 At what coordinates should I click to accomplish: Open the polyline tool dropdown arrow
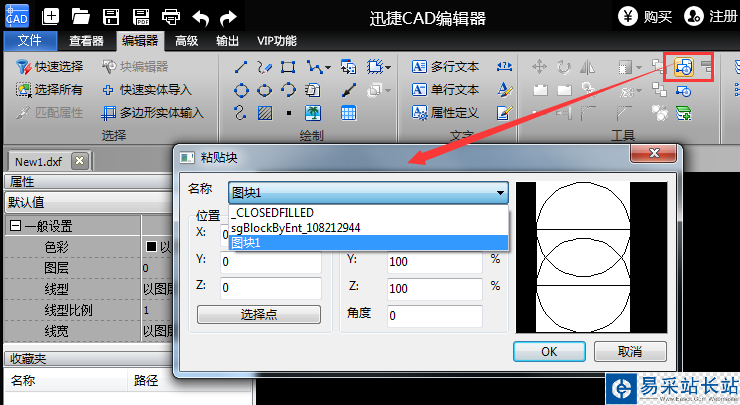(x=328, y=68)
